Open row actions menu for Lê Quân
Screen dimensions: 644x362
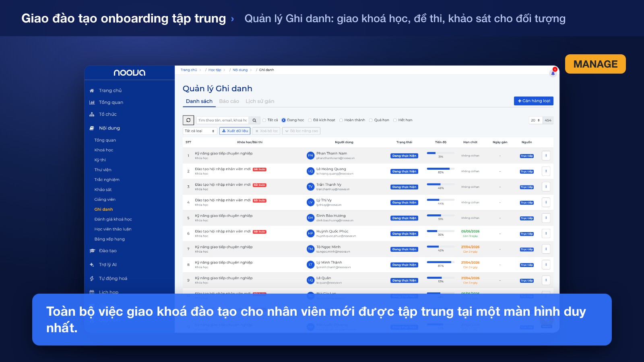(546, 280)
